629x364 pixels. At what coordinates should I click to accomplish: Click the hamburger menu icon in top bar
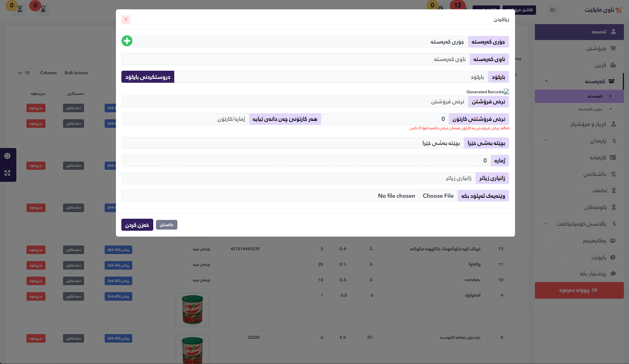click(x=553, y=10)
